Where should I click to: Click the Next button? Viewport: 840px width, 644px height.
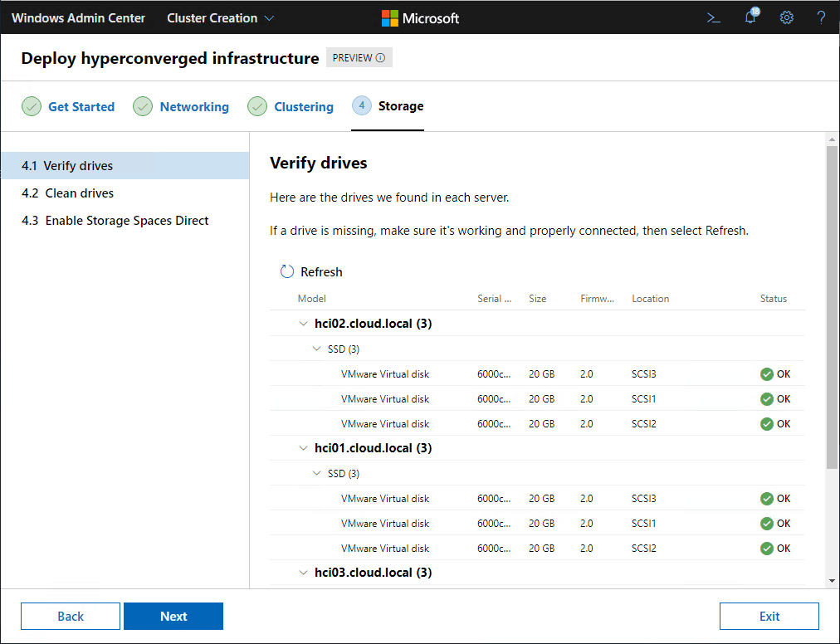pyautogui.click(x=173, y=616)
